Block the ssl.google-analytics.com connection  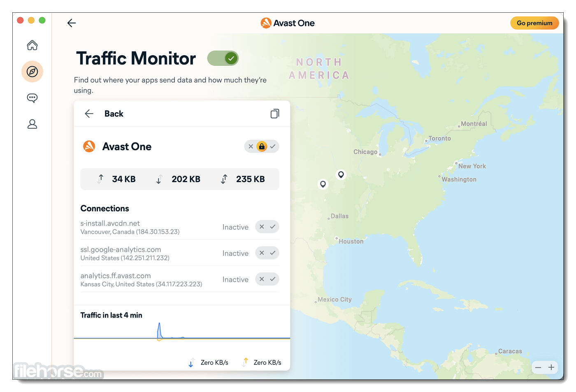(262, 253)
